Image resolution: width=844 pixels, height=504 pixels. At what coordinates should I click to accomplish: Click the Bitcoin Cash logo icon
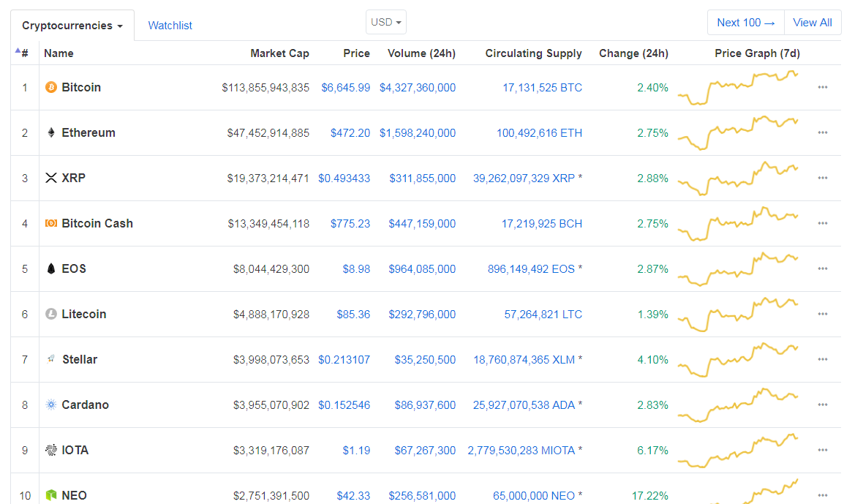[x=51, y=223]
